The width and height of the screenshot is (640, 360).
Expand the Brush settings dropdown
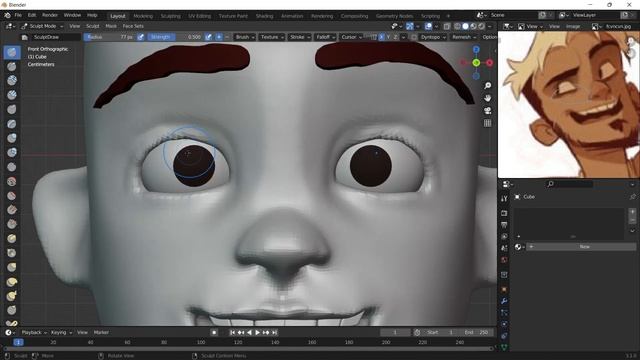pyautogui.click(x=245, y=37)
